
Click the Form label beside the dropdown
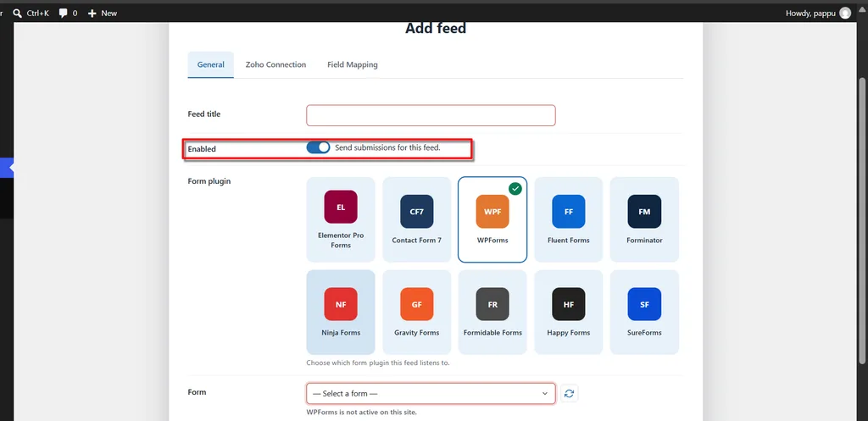coord(197,391)
